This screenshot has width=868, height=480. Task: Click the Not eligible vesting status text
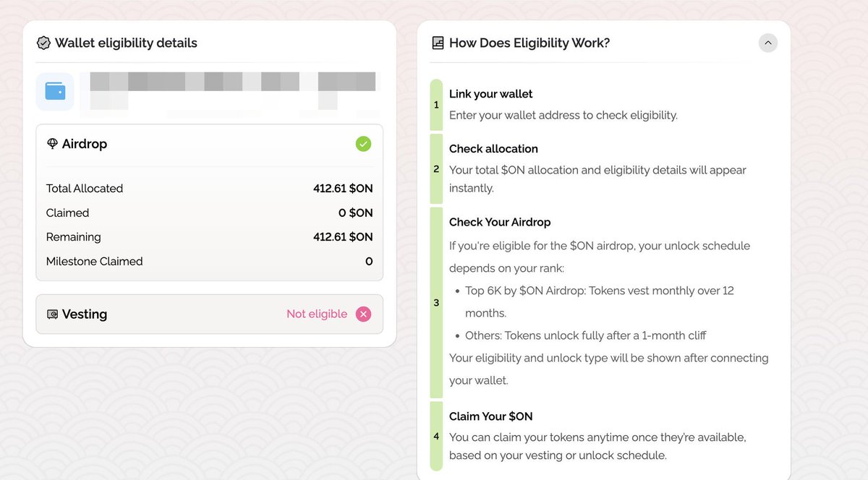point(317,314)
